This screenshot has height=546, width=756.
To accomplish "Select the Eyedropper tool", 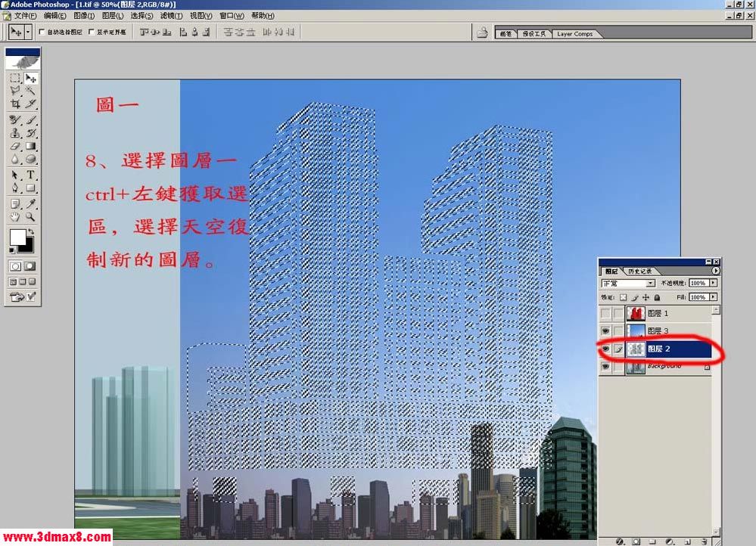I will click(31, 203).
